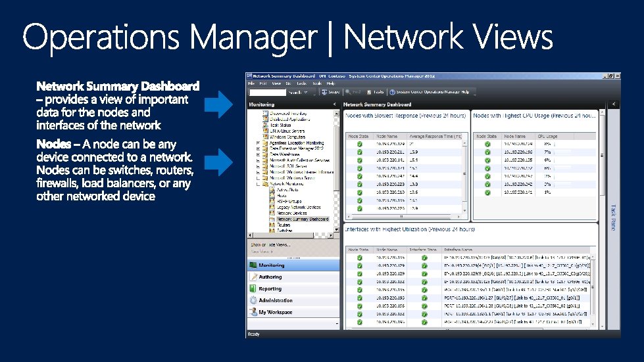
Task: Click the Switches tree item
Action: point(284,231)
